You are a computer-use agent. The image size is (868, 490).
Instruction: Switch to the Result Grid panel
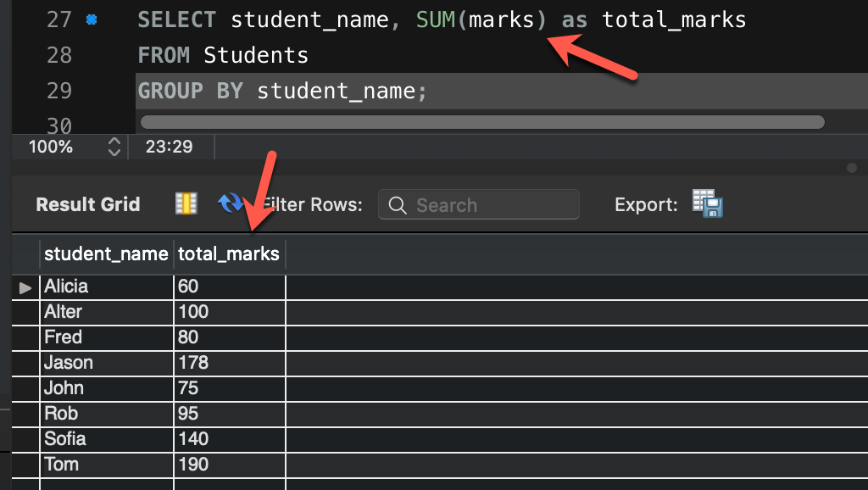(87, 204)
